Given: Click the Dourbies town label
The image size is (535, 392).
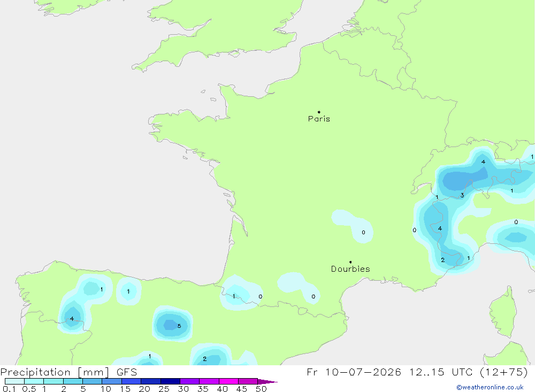Looking at the screenshot, I should [350, 269].
